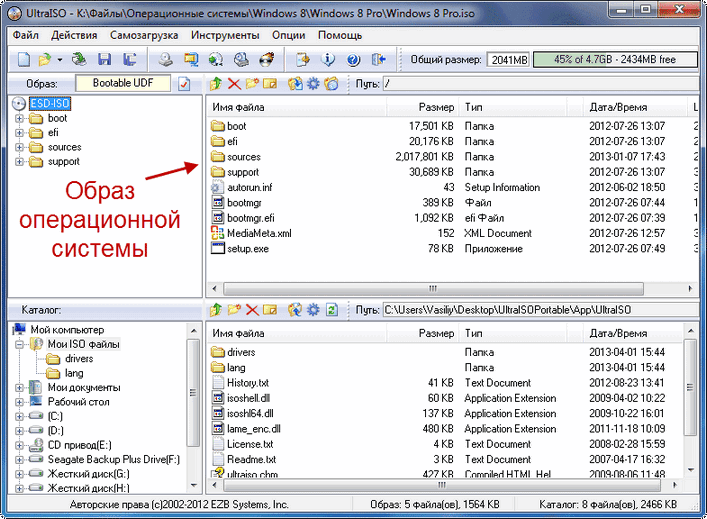Click the catalog Путь field with C:\Users path
This screenshot has height=519, width=707.
(542, 310)
